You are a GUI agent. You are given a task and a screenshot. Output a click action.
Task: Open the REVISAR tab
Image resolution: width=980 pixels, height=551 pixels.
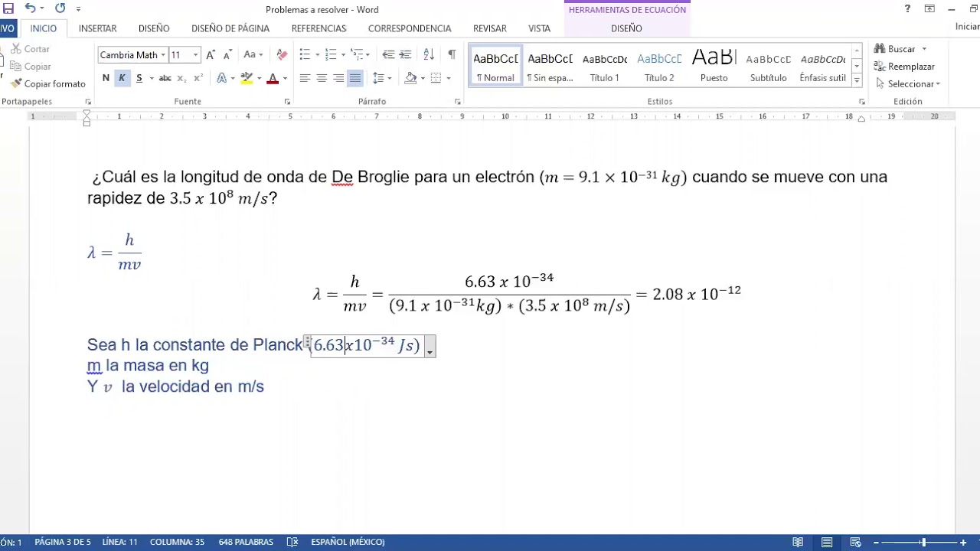click(490, 28)
